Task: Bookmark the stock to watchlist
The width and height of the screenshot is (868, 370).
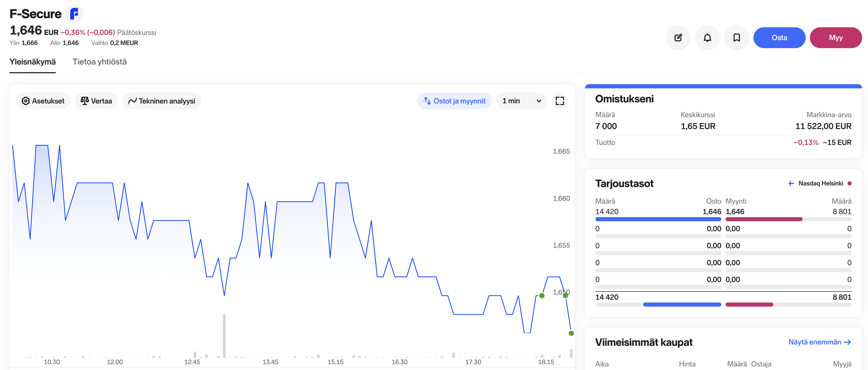Action: click(x=736, y=38)
